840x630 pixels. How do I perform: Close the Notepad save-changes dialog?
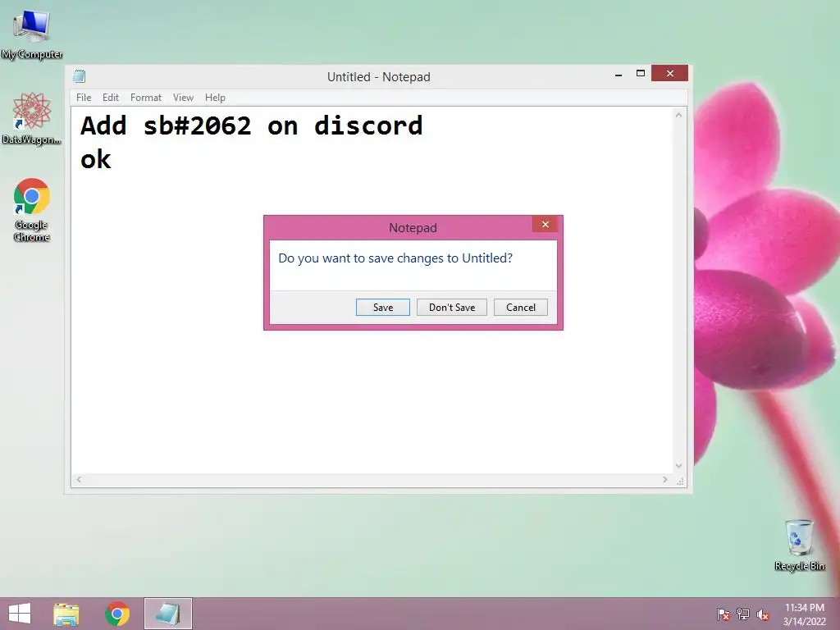545,225
